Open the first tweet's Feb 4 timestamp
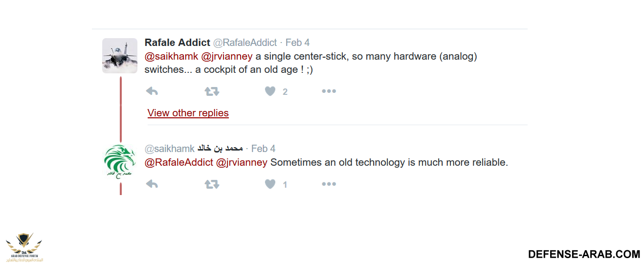This screenshot has height=263, width=644. [x=297, y=43]
